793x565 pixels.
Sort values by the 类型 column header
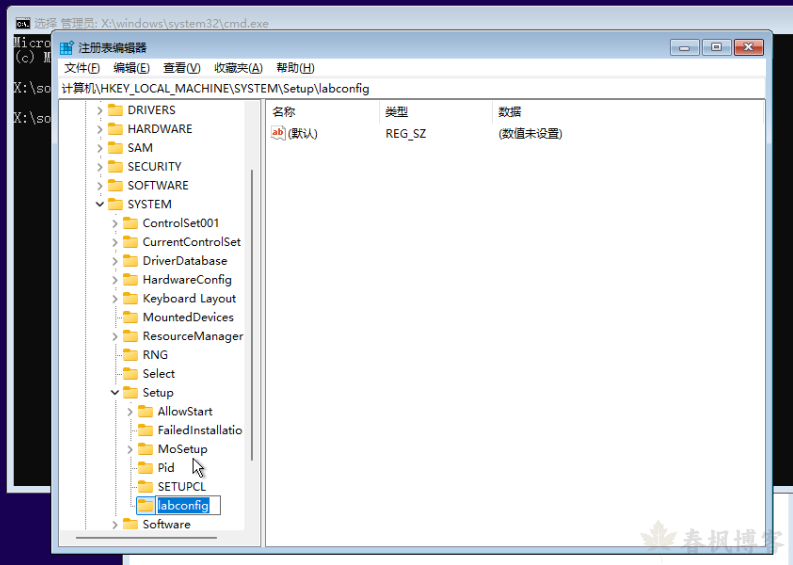(435, 112)
